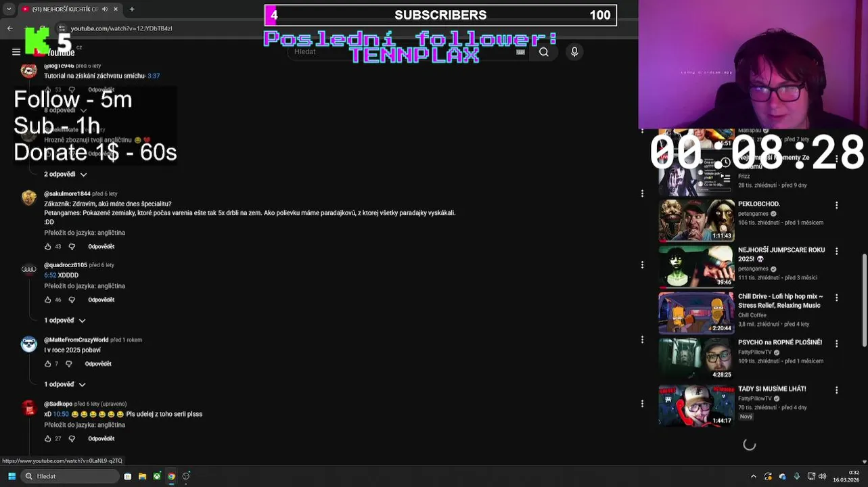
Task: Open the @sakulmore1844 profile avatar
Action: (28, 197)
